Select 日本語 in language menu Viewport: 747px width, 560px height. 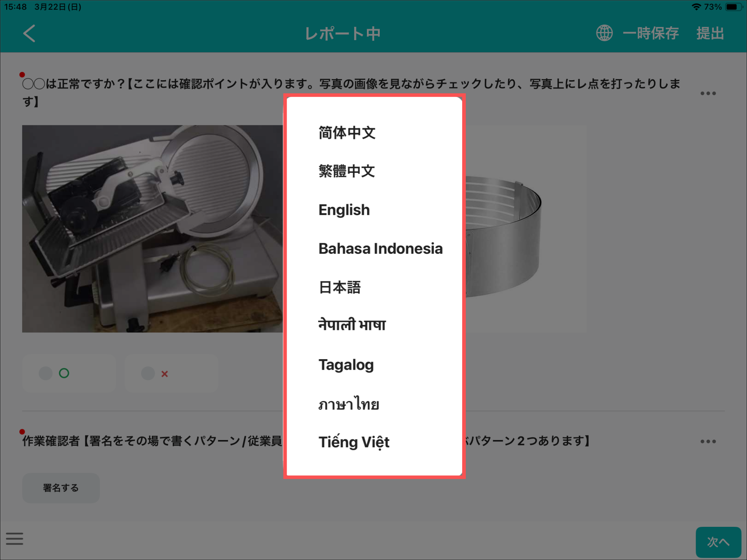point(340,287)
